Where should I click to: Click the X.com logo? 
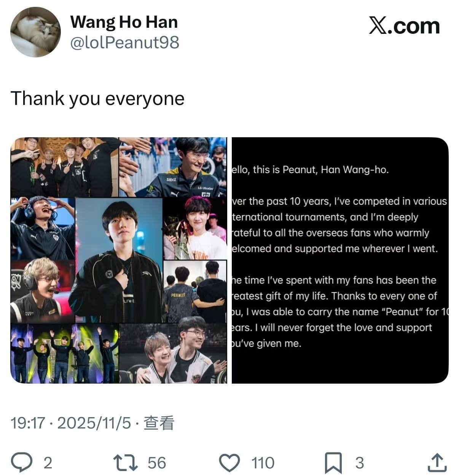[404, 26]
